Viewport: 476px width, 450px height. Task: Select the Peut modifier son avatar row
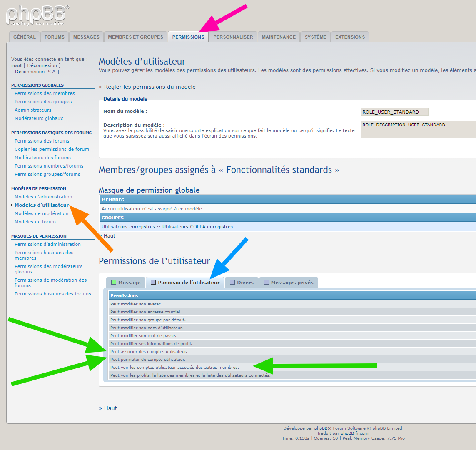[x=136, y=304]
